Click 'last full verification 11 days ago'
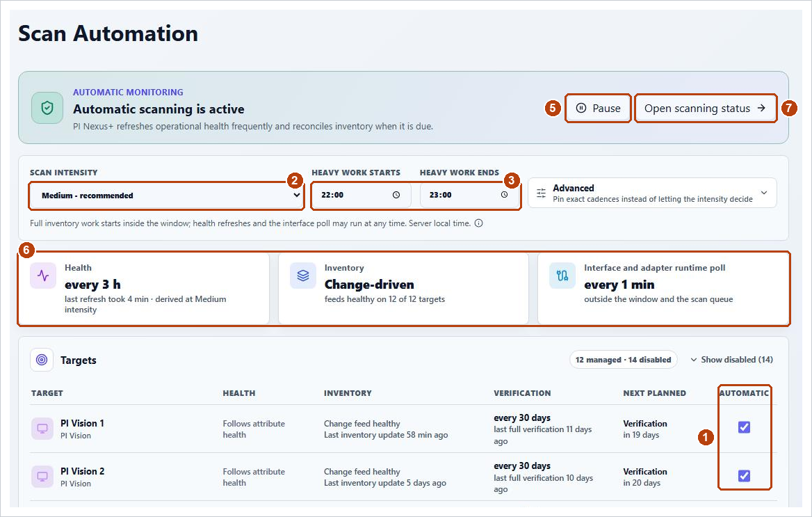The width and height of the screenshot is (812, 517). coord(543,435)
